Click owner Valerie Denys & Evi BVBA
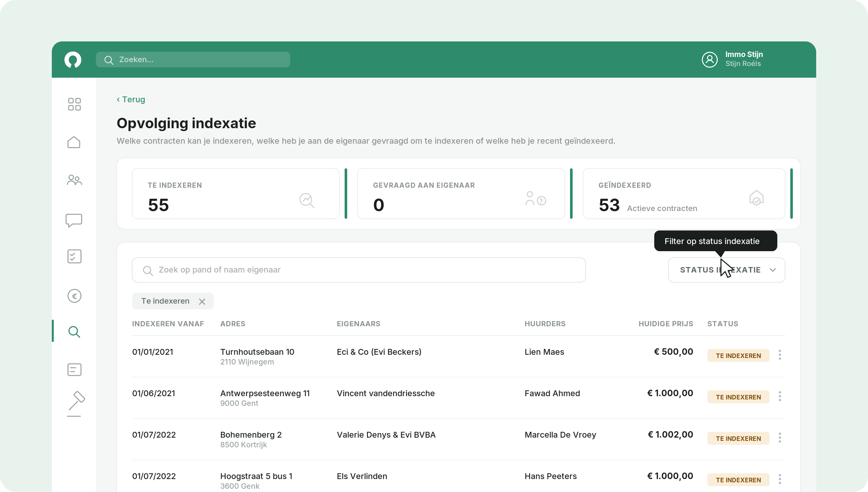Image resolution: width=868 pixels, height=492 pixels. click(386, 435)
